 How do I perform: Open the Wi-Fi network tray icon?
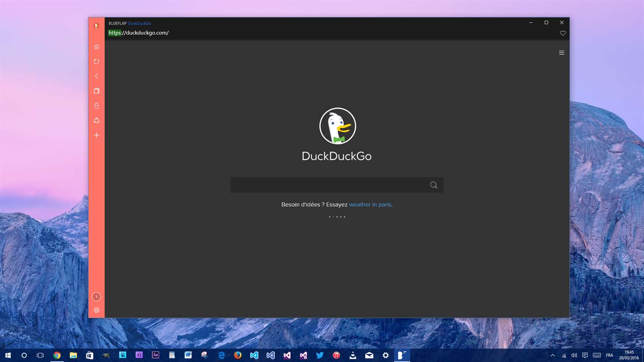[564, 355]
